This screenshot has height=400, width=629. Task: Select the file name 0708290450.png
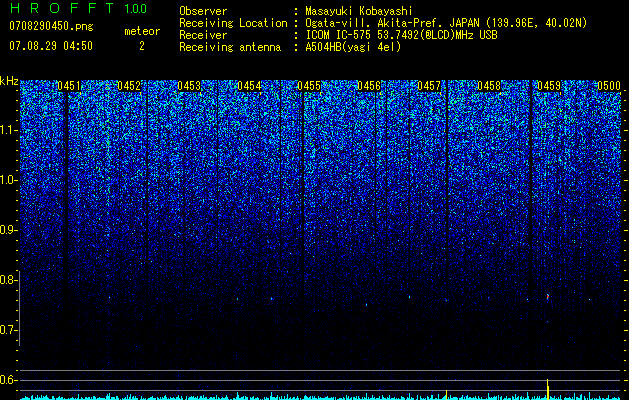pos(51,26)
